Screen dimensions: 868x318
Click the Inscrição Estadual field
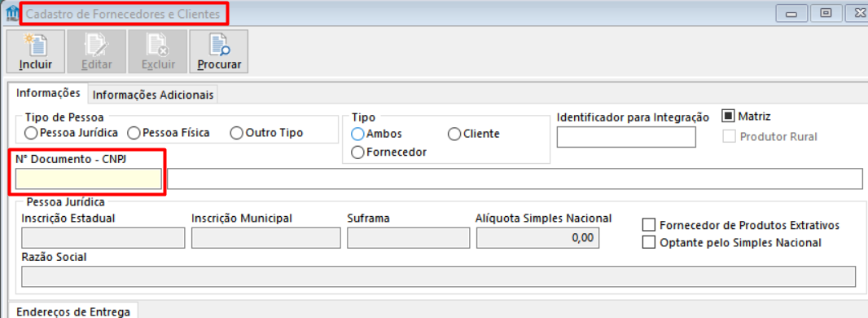click(103, 238)
